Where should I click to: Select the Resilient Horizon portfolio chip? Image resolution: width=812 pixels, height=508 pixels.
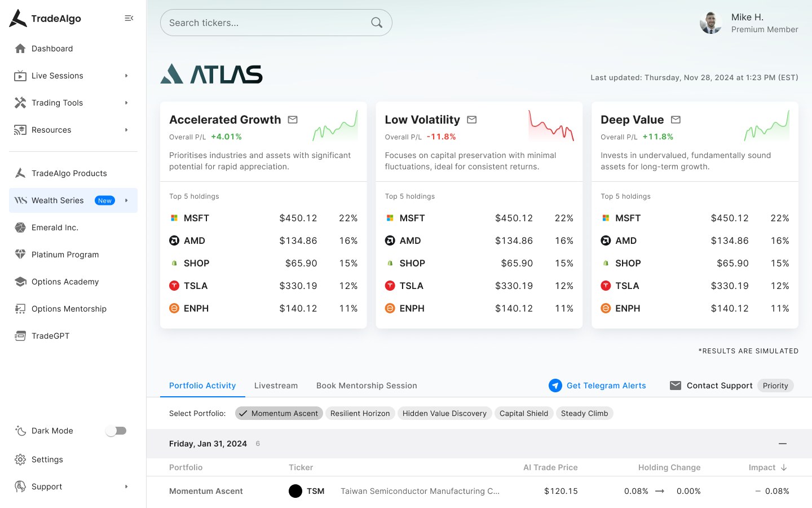[360, 413]
